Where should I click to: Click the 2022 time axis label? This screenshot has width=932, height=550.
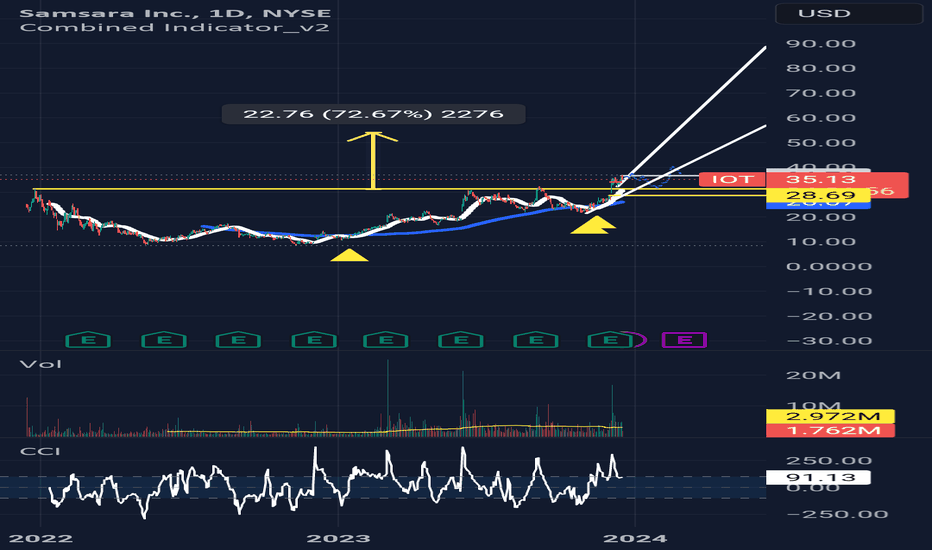point(40,539)
